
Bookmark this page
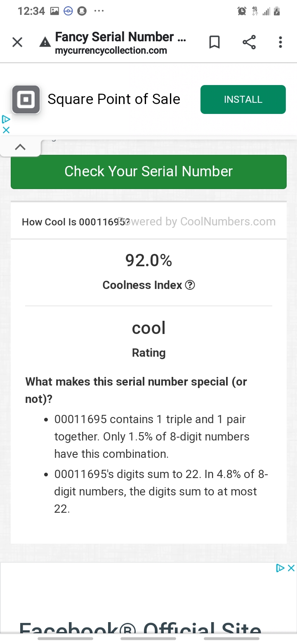tap(214, 42)
